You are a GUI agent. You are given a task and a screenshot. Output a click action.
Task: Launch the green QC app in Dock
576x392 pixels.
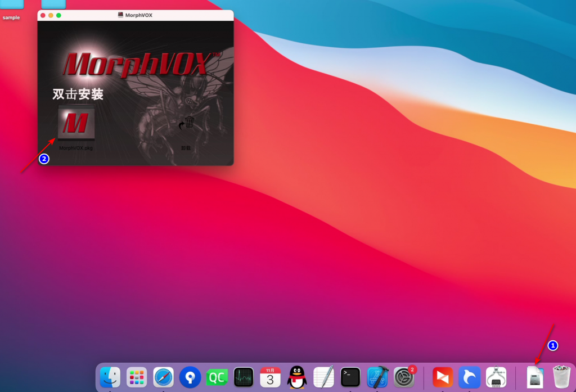pos(217,377)
